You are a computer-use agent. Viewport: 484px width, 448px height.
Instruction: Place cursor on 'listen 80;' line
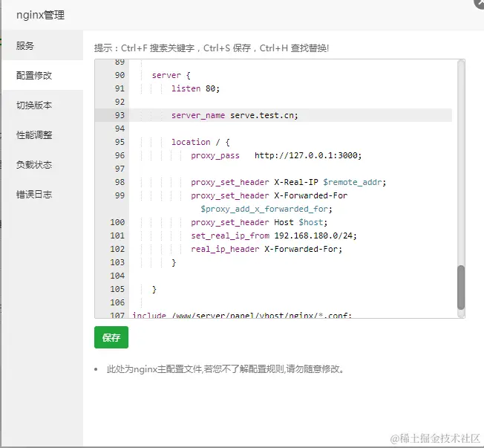click(195, 88)
